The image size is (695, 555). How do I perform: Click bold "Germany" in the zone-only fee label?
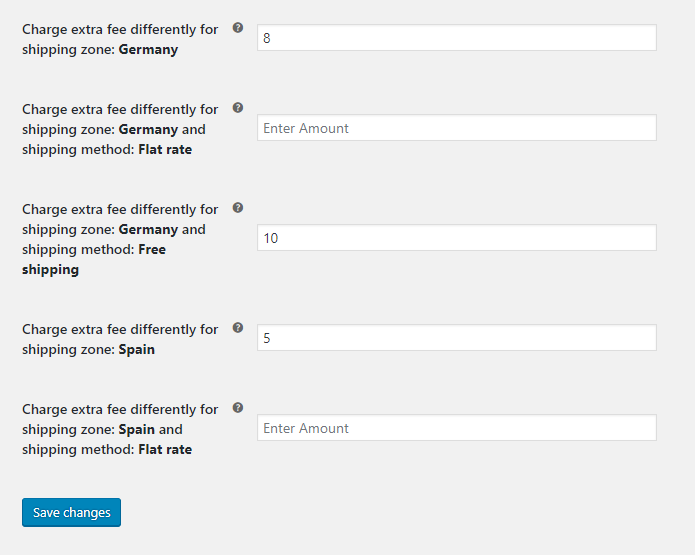tap(148, 50)
